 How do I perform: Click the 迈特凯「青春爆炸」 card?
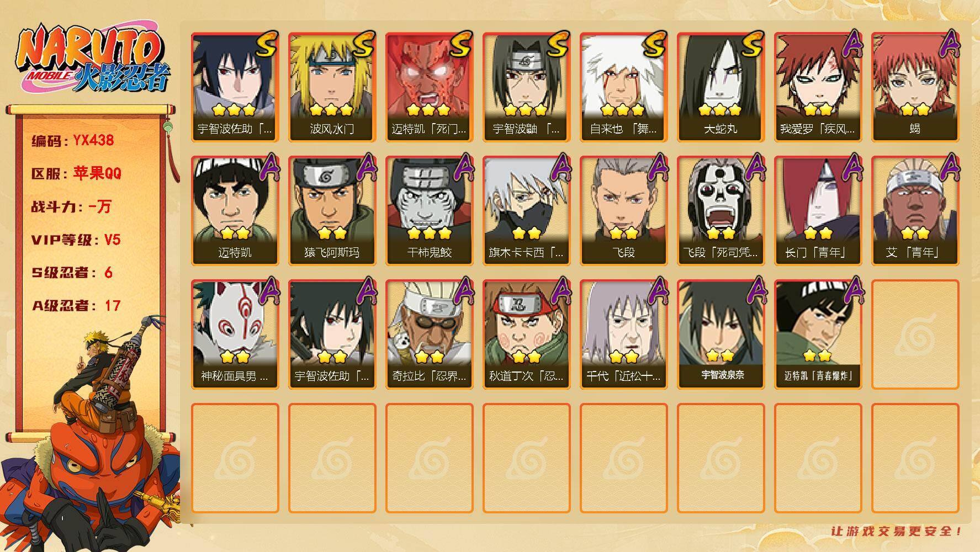coord(818,334)
